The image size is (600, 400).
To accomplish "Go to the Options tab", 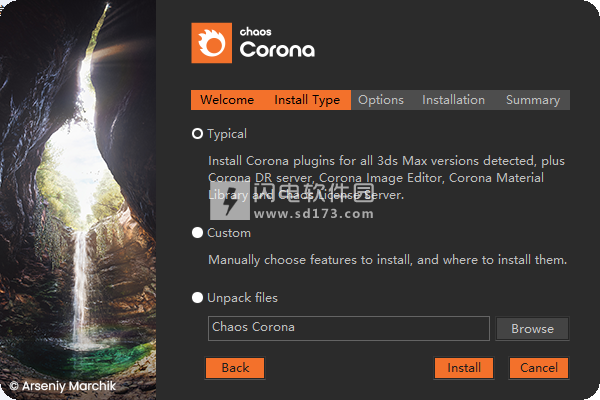I will 381,100.
